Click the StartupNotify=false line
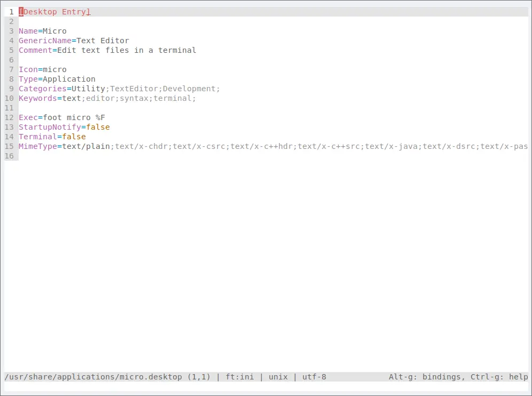The height and width of the screenshot is (396, 532). (x=65, y=127)
